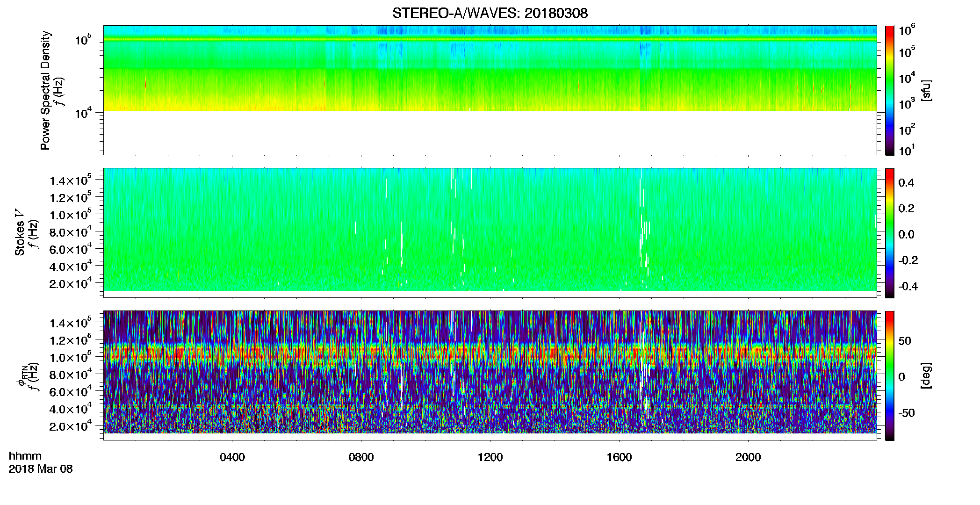
Task: Click the 2018 Mar 08 date label
Action: [41, 469]
